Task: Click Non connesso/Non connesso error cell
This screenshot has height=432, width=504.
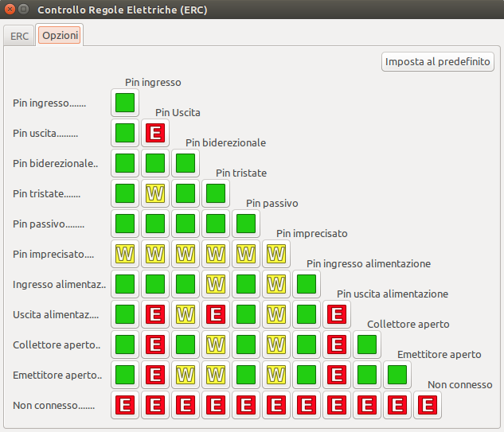Action: coord(428,405)
